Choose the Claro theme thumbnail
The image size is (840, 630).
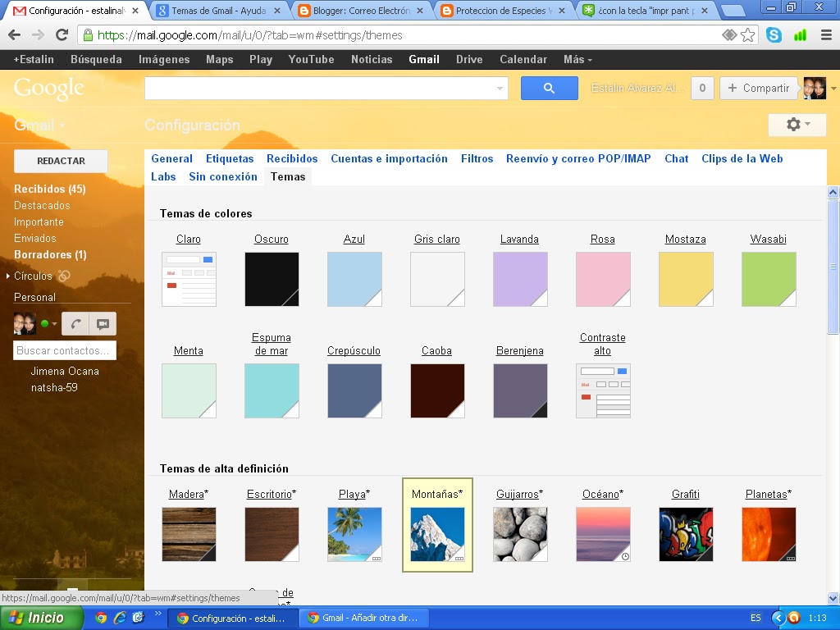tap(189, 279)
